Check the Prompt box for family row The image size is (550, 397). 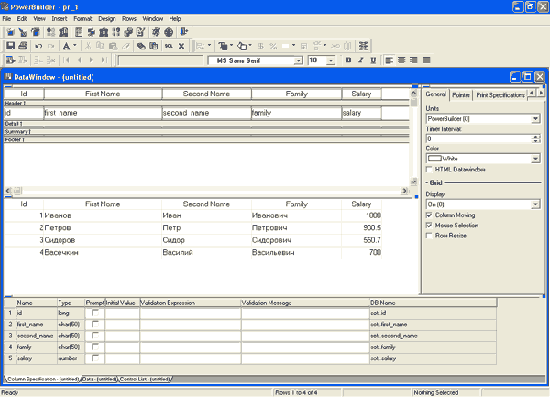[x=95, y=347]
